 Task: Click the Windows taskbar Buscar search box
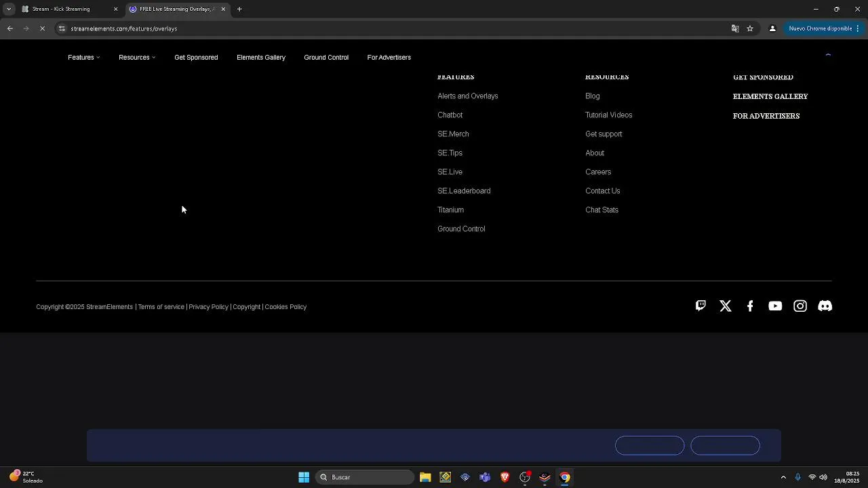[365, 477]
